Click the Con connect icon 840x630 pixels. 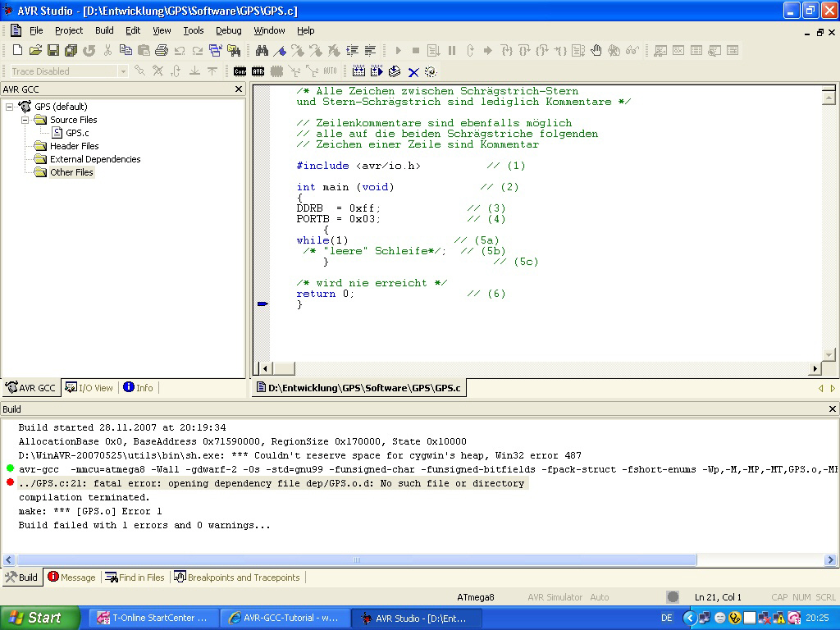[240, 71]
